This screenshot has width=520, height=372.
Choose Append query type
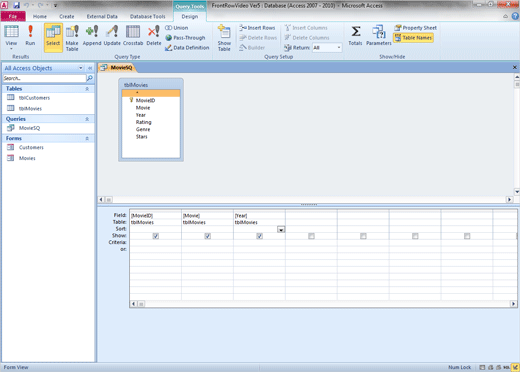point(92,35)
